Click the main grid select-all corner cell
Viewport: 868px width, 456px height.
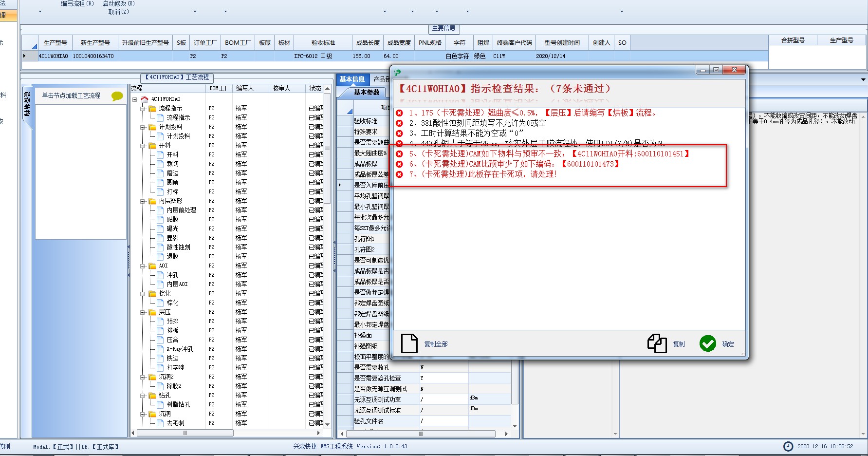pos(30,43)
